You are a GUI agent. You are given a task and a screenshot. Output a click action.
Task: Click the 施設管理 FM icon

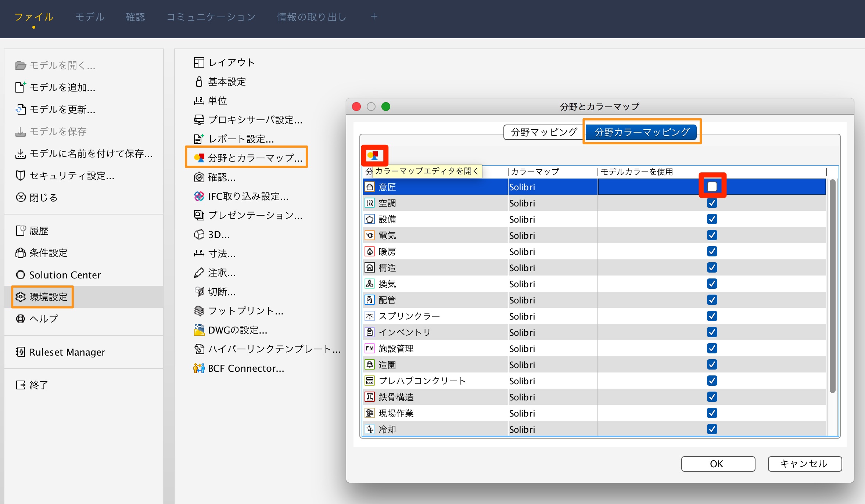[369, 349]
